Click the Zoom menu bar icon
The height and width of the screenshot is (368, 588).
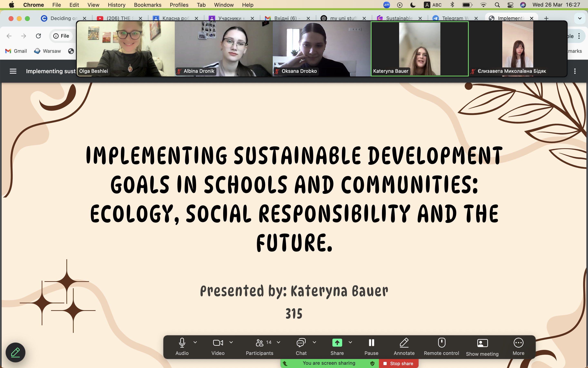pyautogui.click(x=386, y=5)
